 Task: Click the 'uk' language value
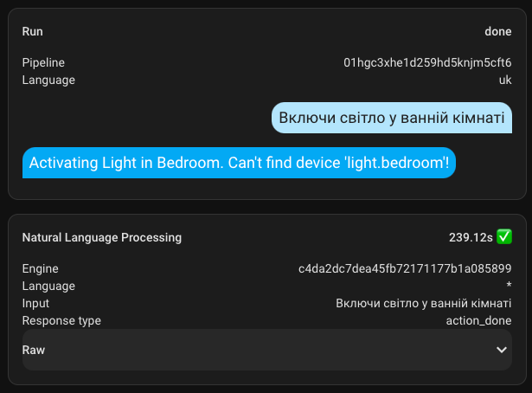pyautogui.click(x=505, y=81)
